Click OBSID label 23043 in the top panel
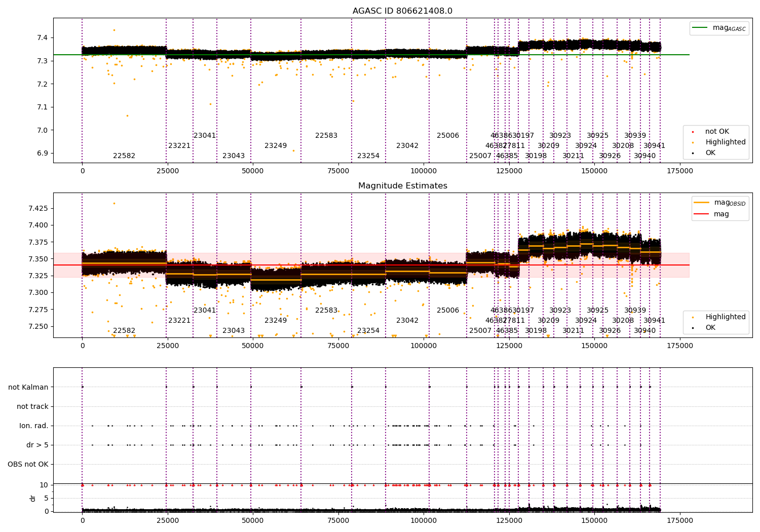This screenshot has height=532, width=760. coord(234,156)
